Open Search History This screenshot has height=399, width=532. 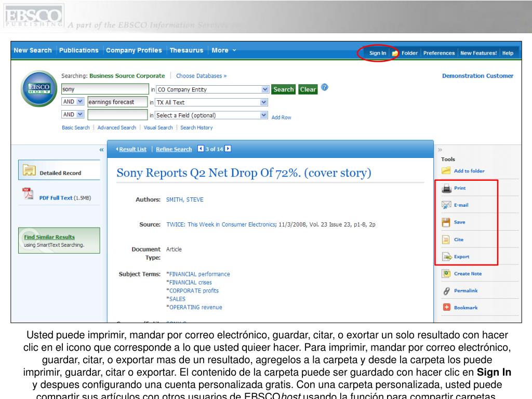[196, 128]
